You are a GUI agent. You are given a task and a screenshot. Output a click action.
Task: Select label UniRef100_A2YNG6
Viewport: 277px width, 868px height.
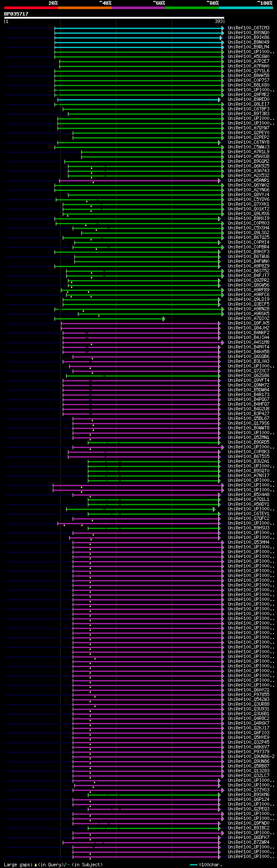[248, 190]
